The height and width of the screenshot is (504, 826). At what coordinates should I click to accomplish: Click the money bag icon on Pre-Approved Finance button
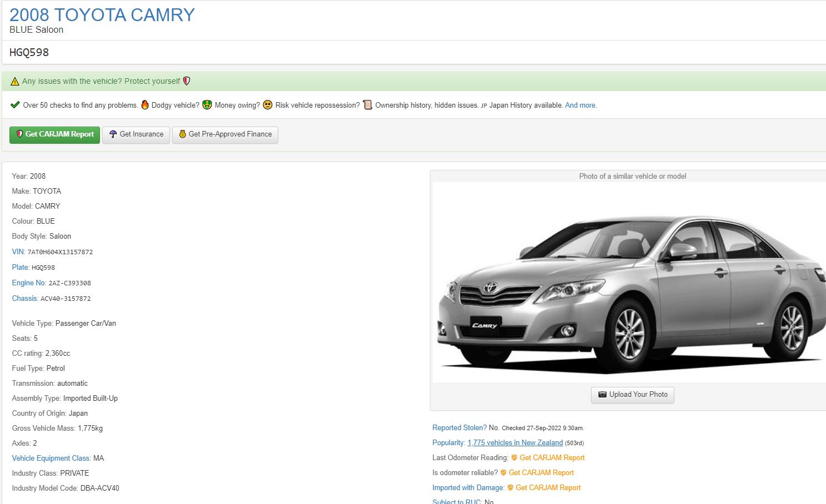(182, 134)
